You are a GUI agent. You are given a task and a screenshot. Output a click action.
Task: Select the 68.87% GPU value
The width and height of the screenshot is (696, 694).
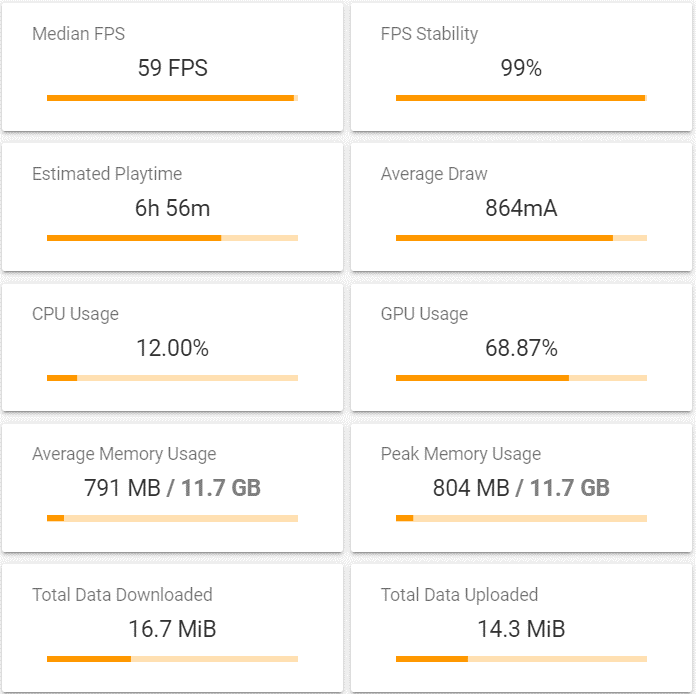pos(521,348)
